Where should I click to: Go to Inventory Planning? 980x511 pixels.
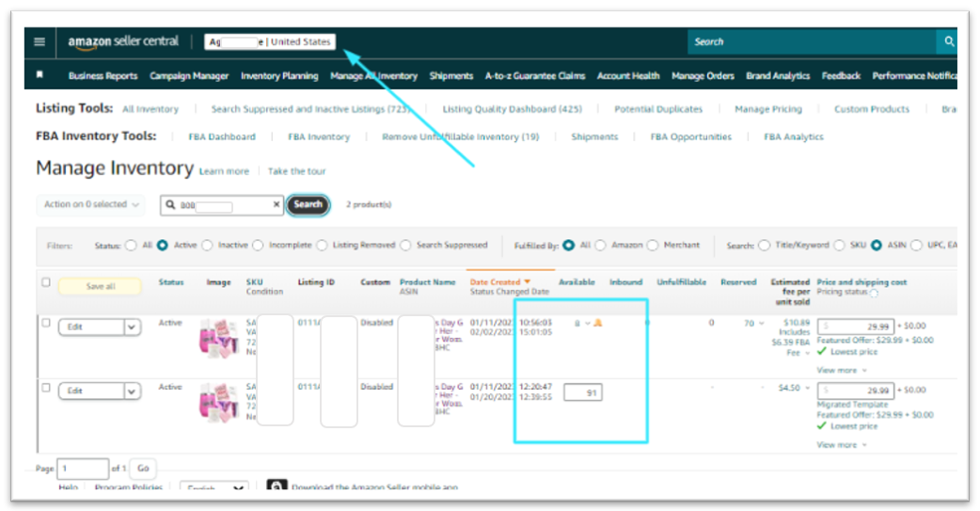pos(279,75)
